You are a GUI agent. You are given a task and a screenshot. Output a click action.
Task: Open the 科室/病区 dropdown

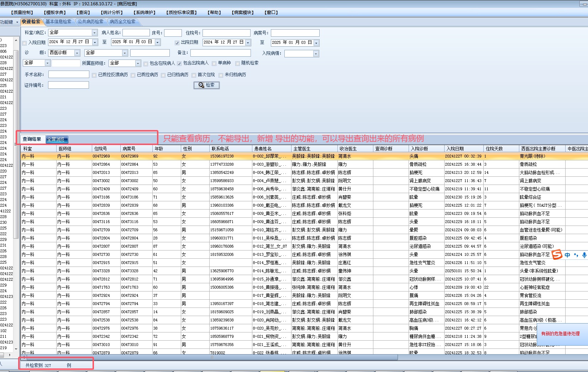click(94, 33)
